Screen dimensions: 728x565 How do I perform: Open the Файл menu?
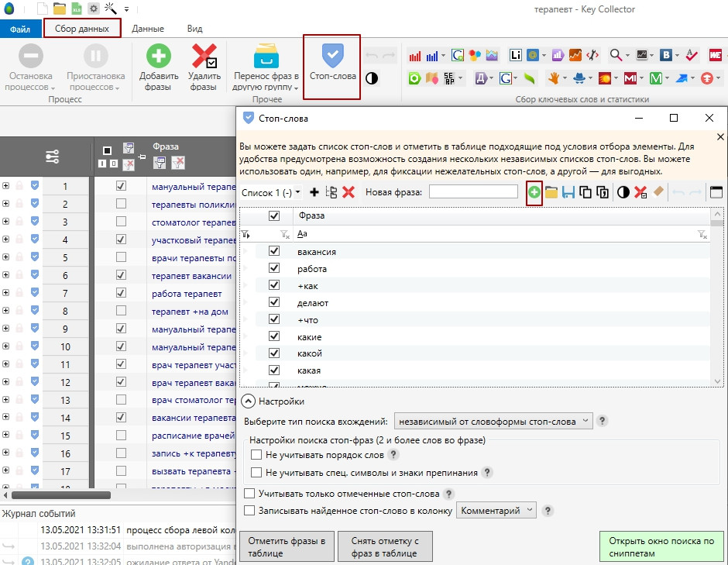[x=20, y=29]
